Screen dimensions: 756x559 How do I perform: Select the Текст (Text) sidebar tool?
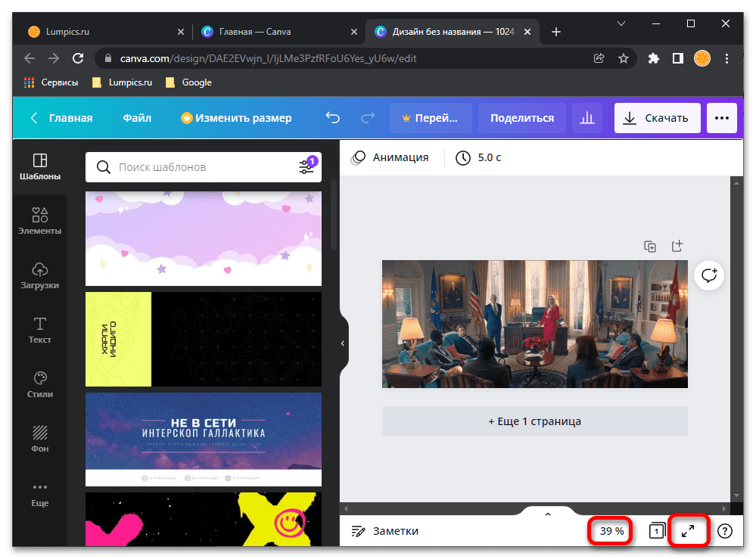(x=40, y=330)
